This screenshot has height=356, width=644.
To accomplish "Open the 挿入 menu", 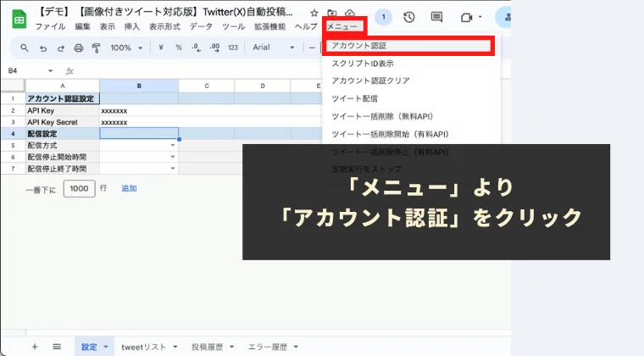I will point(132,26).
